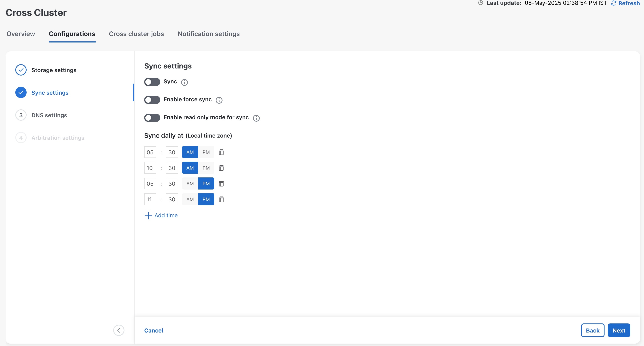This screenshot has width=644, height=346.
Task: Go to DNS settings step
Action: point(49,115)
